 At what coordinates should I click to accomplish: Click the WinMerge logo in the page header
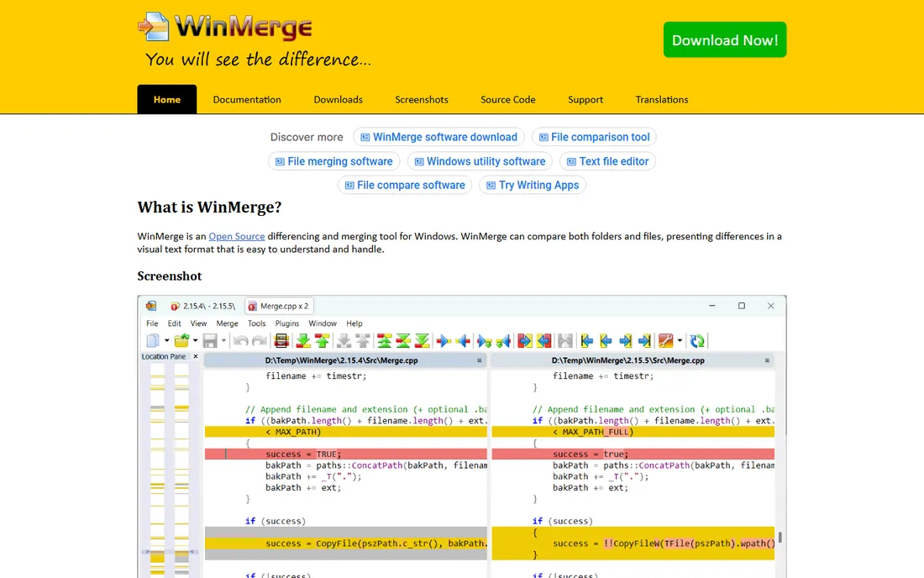click(x=225, y=27)
